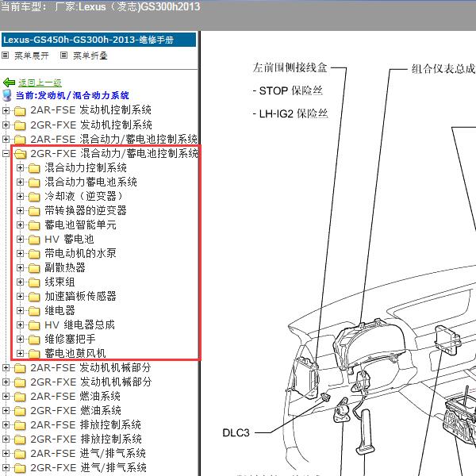Click folder icon of HV 蓄电池
The image size is (476, 476).
coord(34,240)
